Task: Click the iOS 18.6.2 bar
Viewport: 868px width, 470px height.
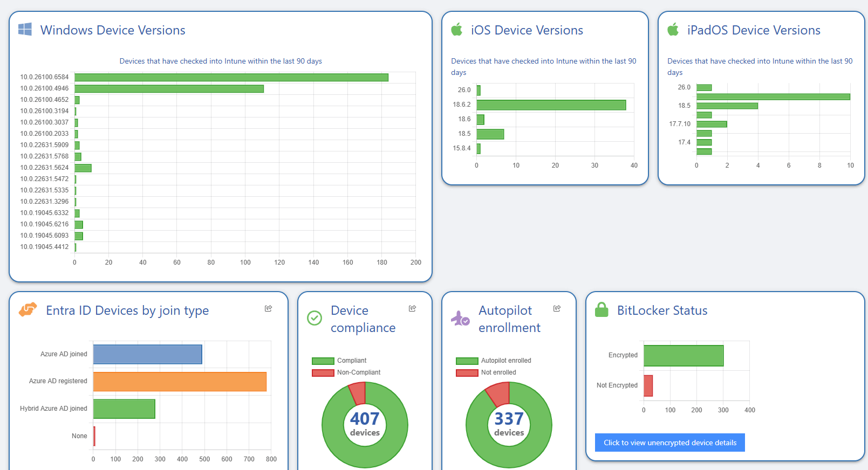Action: (x=551, y=105)
